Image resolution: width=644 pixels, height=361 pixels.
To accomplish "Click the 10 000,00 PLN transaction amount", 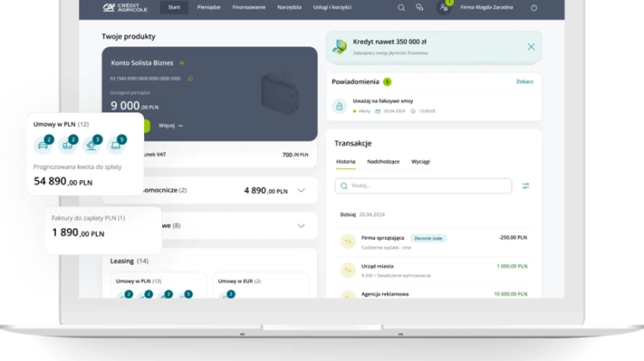I will click(511, 294).
